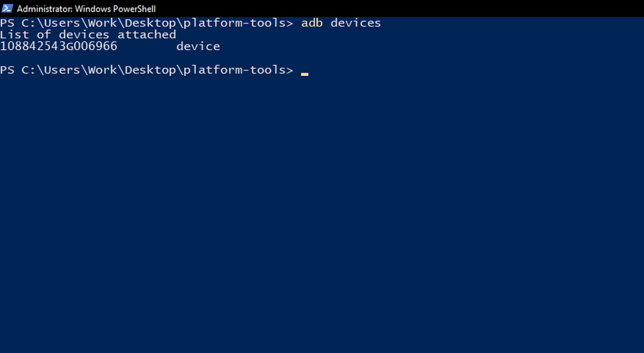
Task: Click the word "devices" in typed command
Action: 356,23
